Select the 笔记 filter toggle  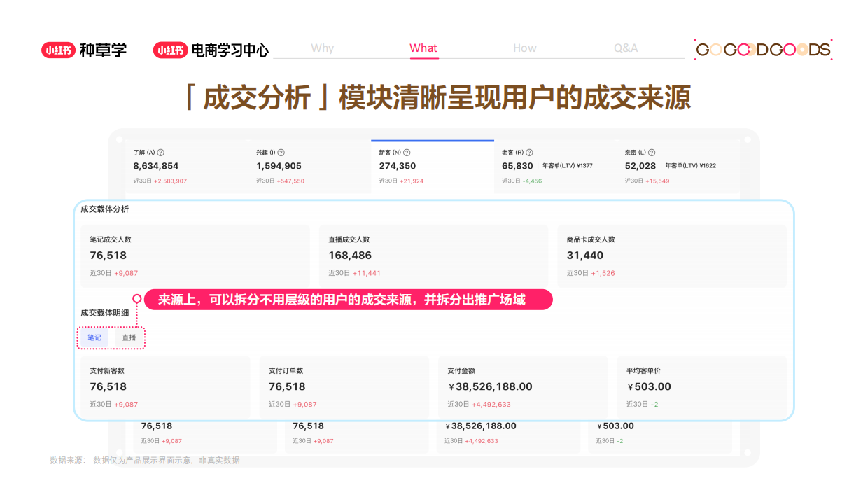point(93,337)
